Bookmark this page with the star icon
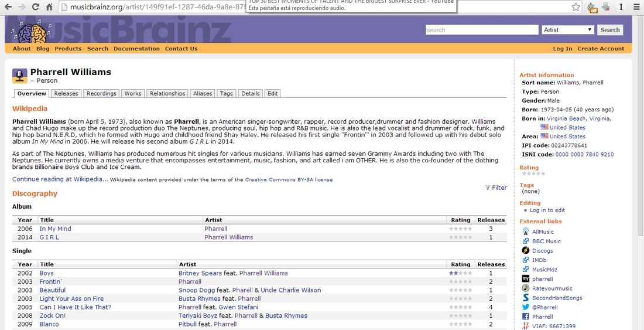Viewport: 644px width, 330px height. [x=576, y=6]
